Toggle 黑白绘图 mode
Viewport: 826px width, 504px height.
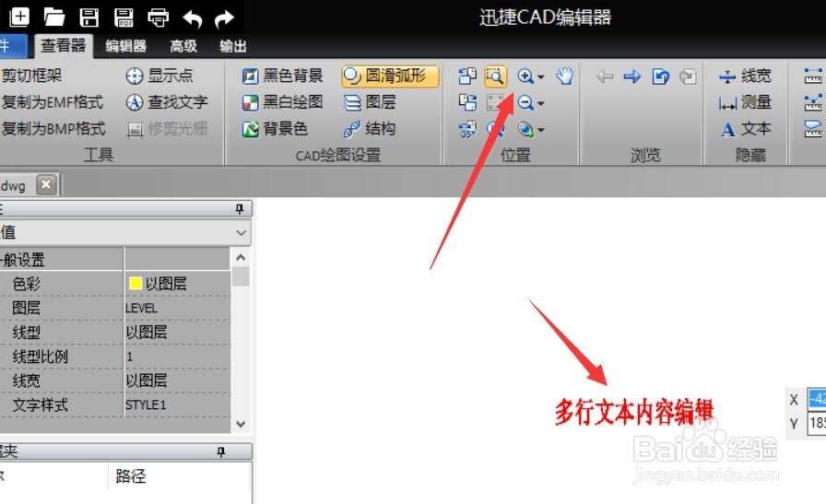pos(282,102)
